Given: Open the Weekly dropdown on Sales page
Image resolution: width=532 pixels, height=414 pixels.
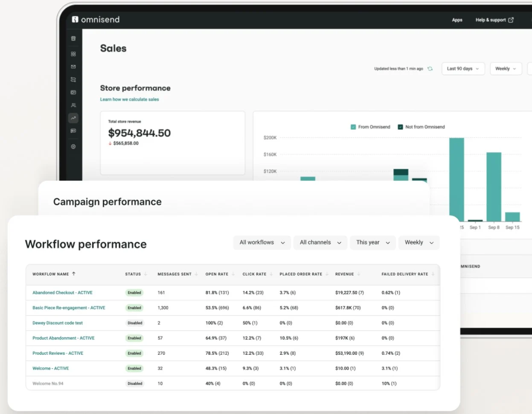Looking at the screenshot, I should (x=506, y=69).
